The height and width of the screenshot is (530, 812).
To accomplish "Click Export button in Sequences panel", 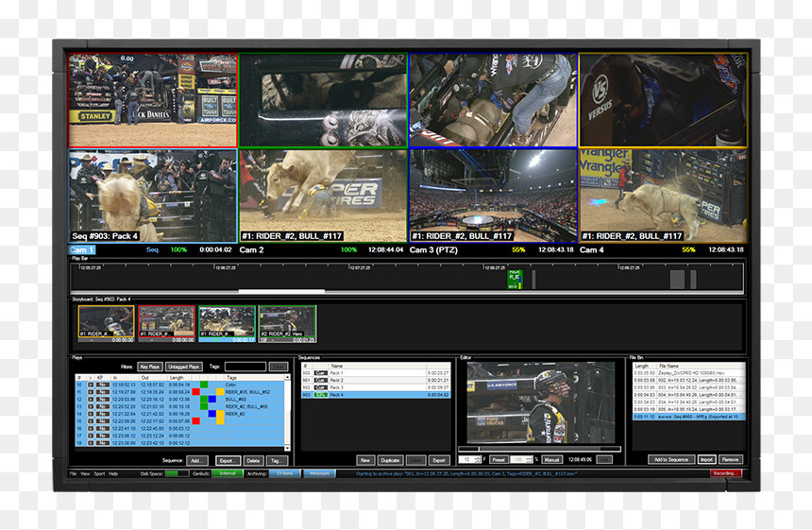I will pos(439,460).
